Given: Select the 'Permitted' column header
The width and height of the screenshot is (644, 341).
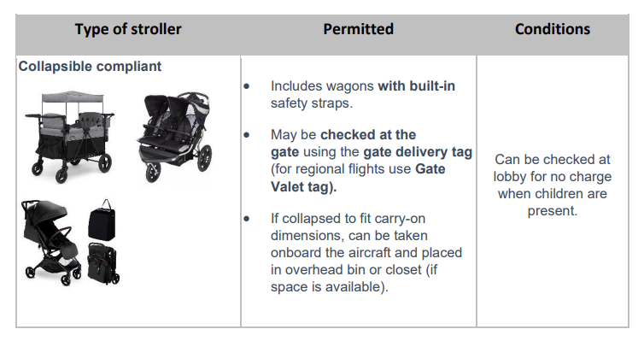Looking at the screenshot, I should (x=358, y=29).
